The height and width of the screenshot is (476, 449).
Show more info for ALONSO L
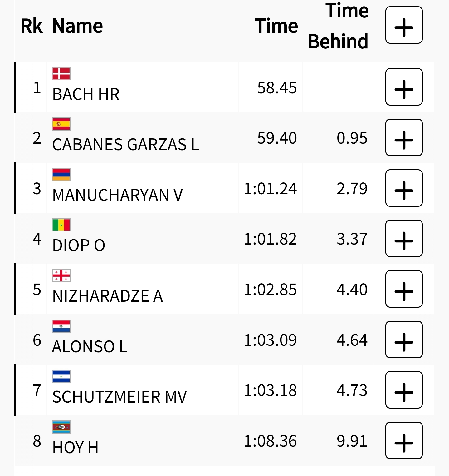coord(404,340)
